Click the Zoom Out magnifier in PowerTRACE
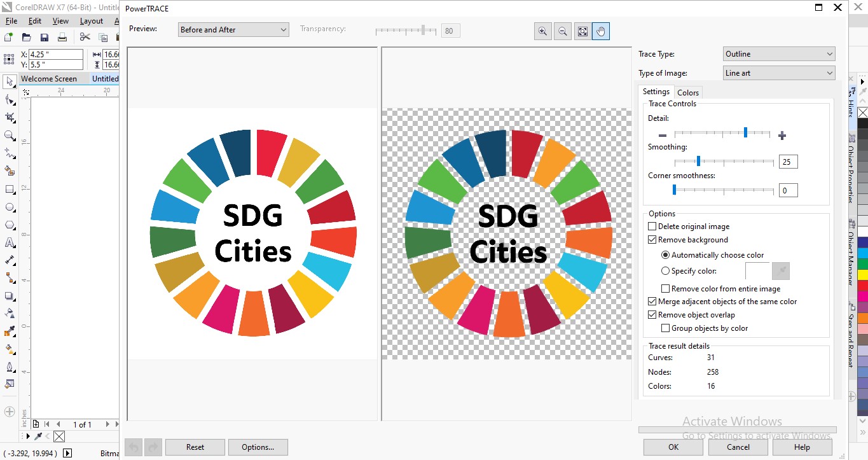Viewport: 868px width, 460px height. tap(562, 31)
